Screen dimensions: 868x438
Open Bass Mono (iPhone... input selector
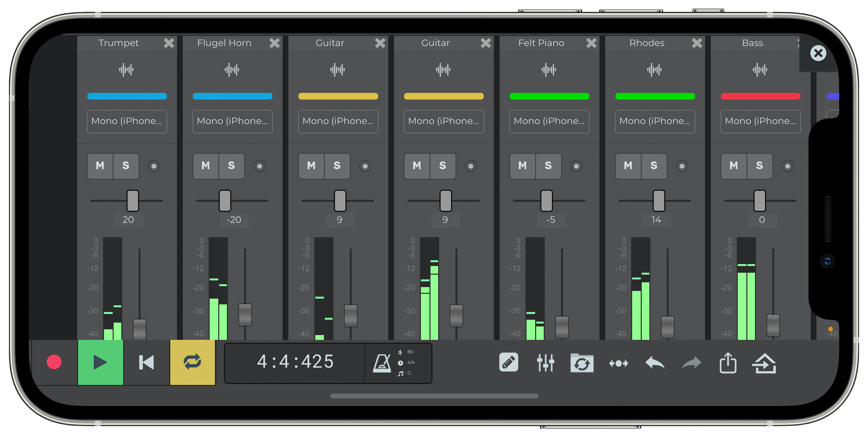click(760, 121)
